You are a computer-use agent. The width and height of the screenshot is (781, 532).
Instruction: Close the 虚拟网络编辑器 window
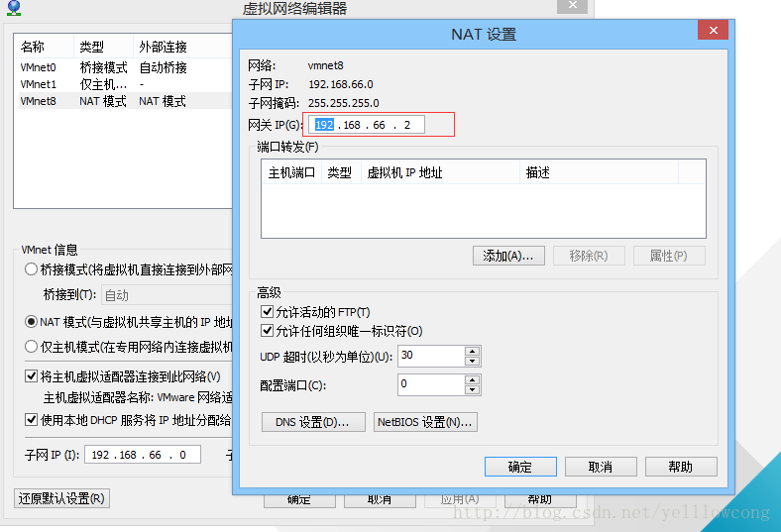tap(572, 6)
